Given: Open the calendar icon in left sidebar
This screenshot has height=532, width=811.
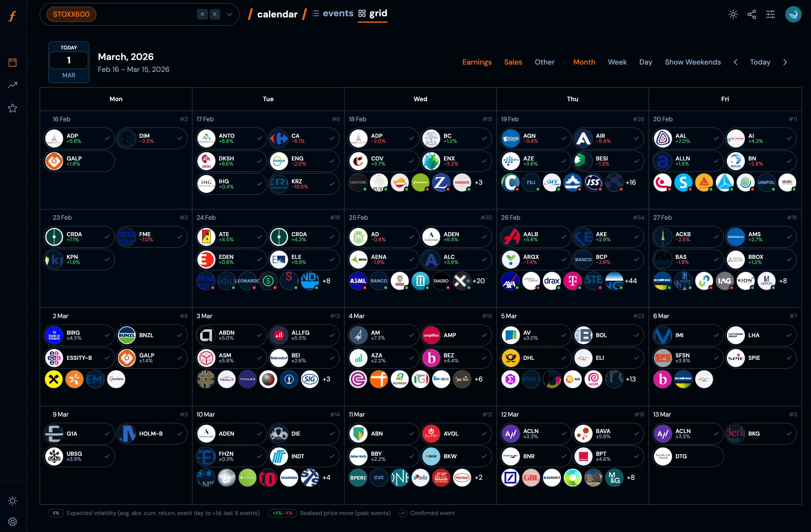Looking at the screenshot, I should pyautogui.click(x=13, y=62).
